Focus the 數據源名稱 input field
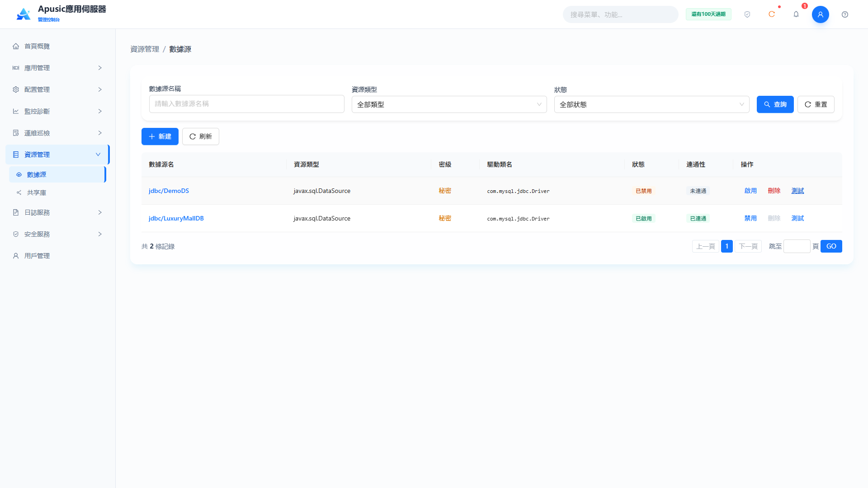The height and width of the screenshot is (488, 868). tap(247, 104)
